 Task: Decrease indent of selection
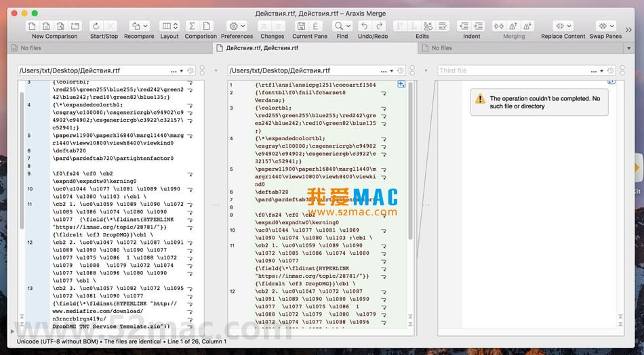(464, 26)
